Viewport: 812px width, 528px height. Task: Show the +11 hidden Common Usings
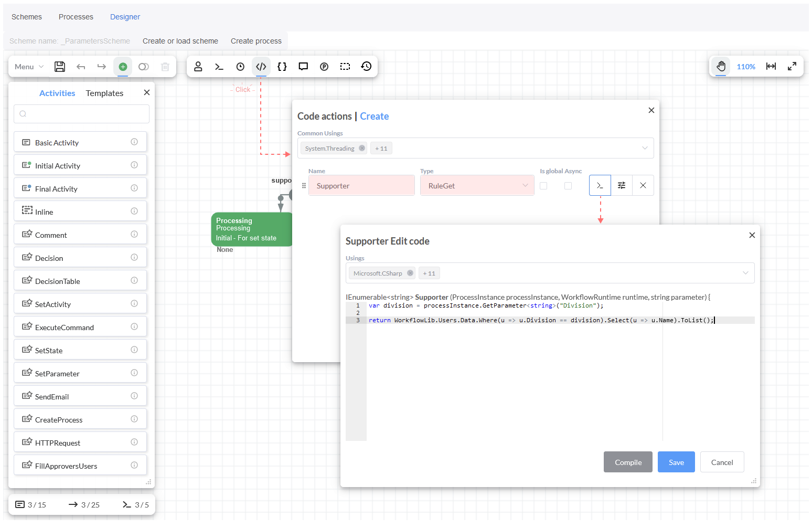(381, 149)
